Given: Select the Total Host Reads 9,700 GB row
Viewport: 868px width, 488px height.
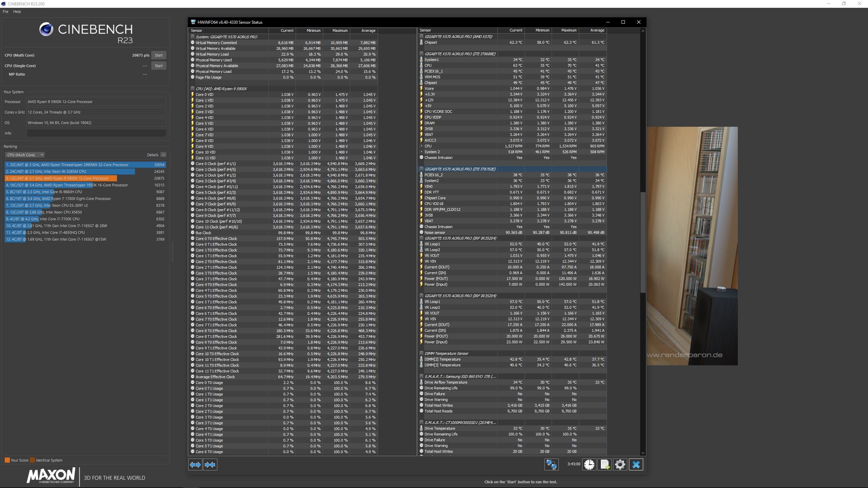Looking at the screenshot, I should (512, 411).
